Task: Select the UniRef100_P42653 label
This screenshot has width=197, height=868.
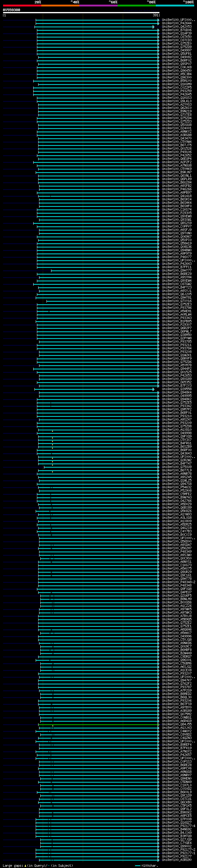Action: point(177,375)
